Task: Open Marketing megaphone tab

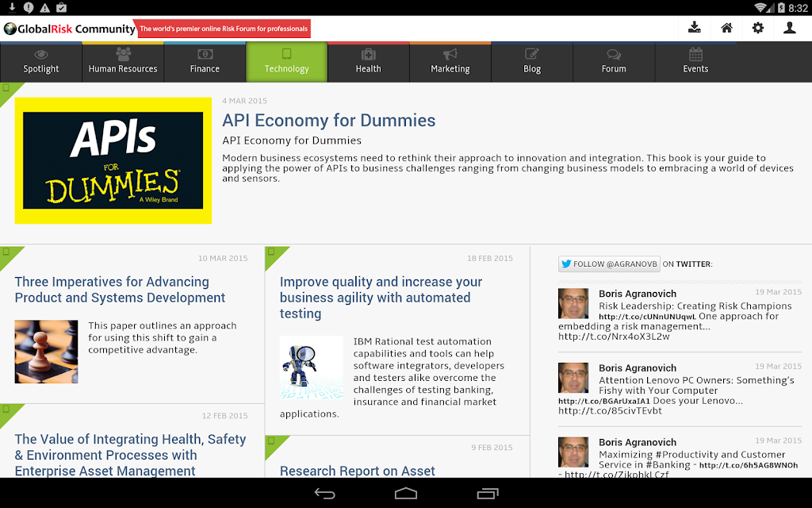Action: [x=450, y=62]
